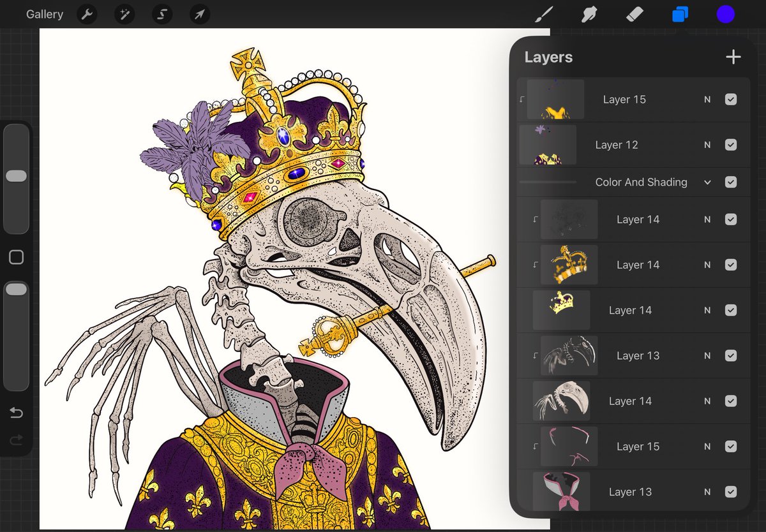Open the blue active color picker
This screenshot has height=532, width=766.
click(726, 14)
